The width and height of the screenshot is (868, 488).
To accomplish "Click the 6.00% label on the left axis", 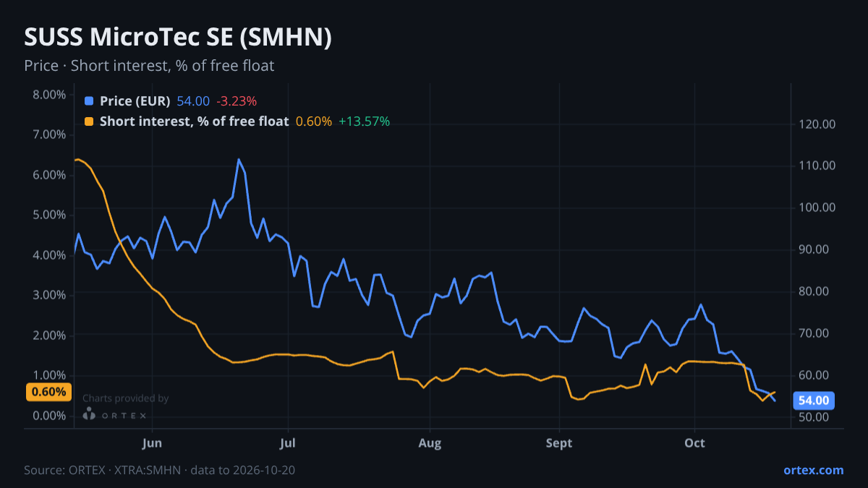I will tap(49, 175).
